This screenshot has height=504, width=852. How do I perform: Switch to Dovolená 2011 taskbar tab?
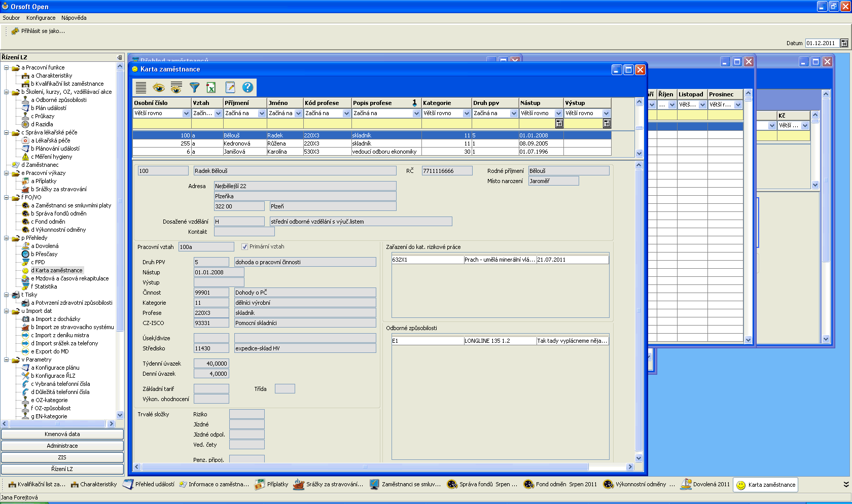(705, 484)
